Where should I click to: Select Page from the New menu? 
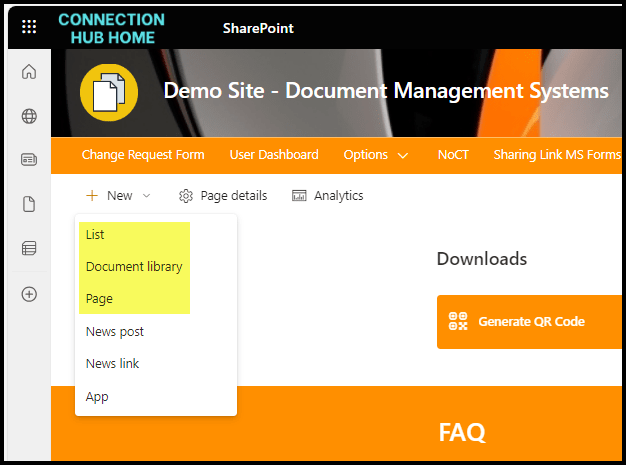tap(99, 299)
